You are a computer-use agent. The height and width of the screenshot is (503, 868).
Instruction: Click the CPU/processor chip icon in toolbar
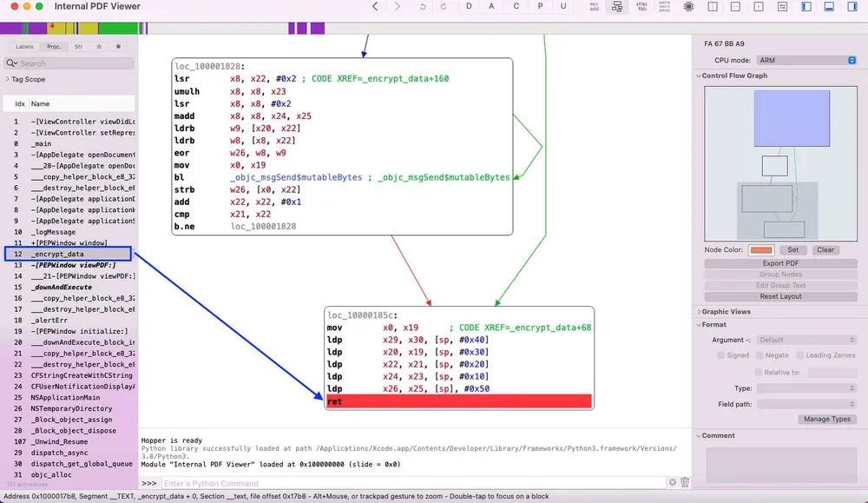[687, 7]
